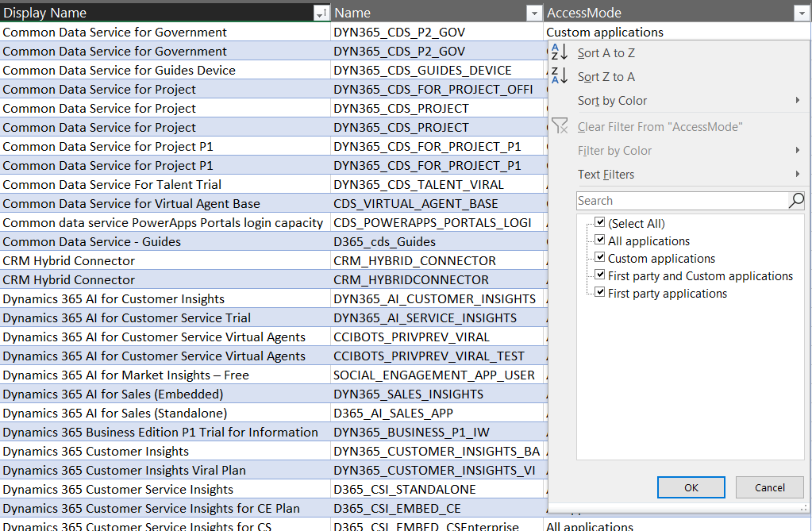The image size is (812, 531).
Task: Close the AccessMode filter dropdown arrow
Action: click(801, 13)
